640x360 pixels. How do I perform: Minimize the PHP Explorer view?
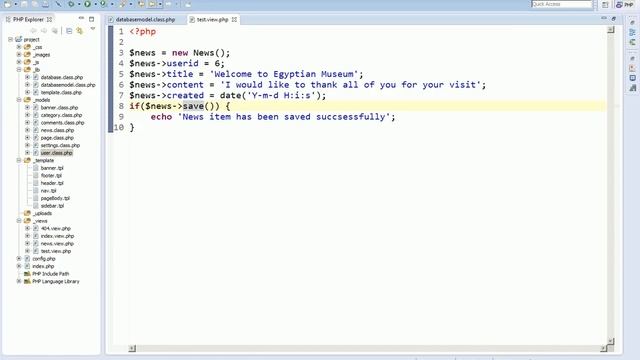pos(81,18)
